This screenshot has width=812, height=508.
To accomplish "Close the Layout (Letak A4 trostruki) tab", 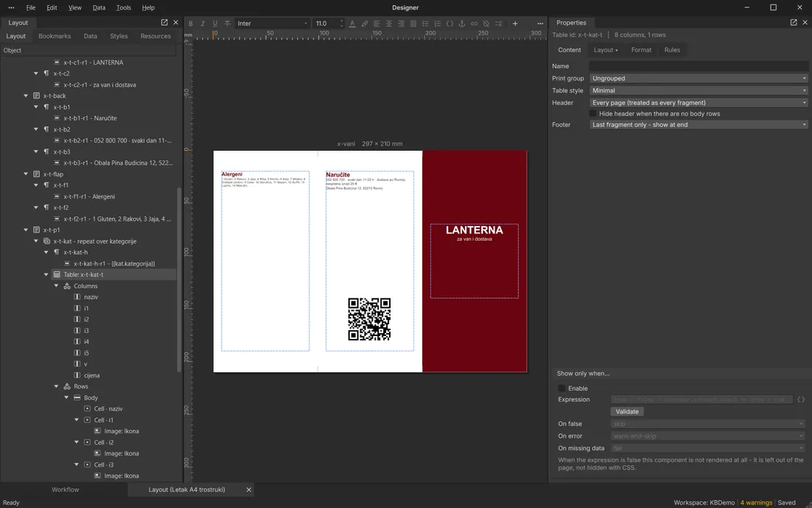I will (x=249, y=490).
